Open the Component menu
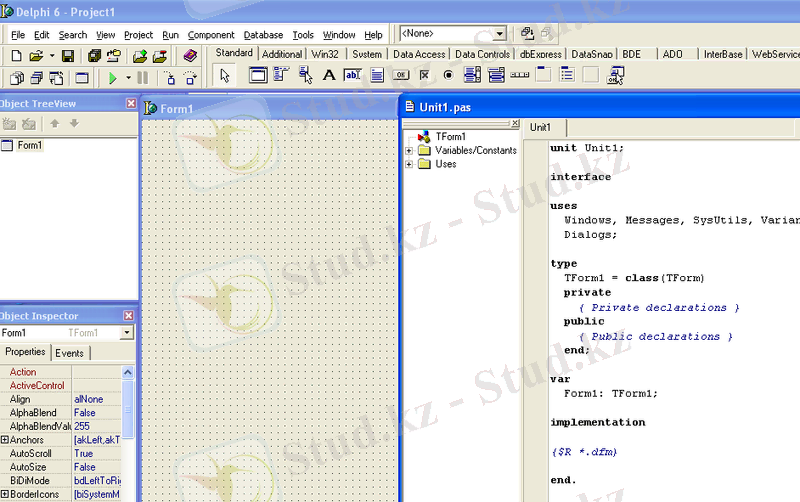800x502 pixels. coord(211,35)
